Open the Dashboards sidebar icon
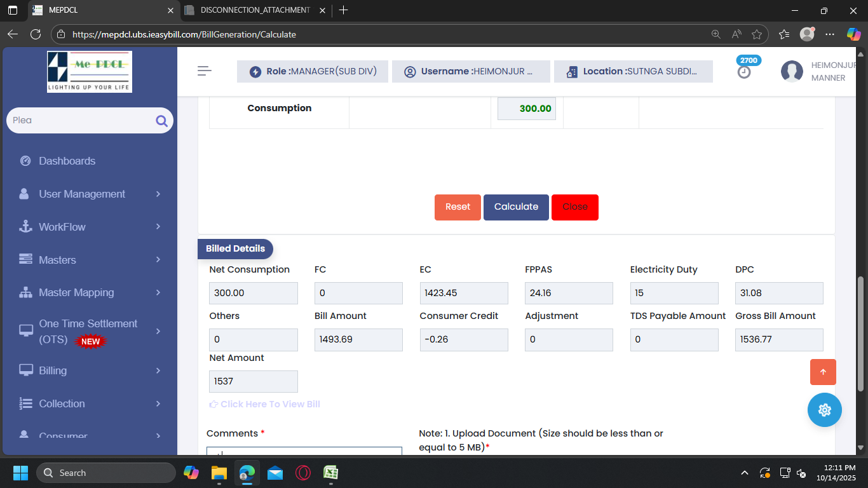The height and width of the screenshot is (488, 868). pyautogui.click(x=25, y=161)
